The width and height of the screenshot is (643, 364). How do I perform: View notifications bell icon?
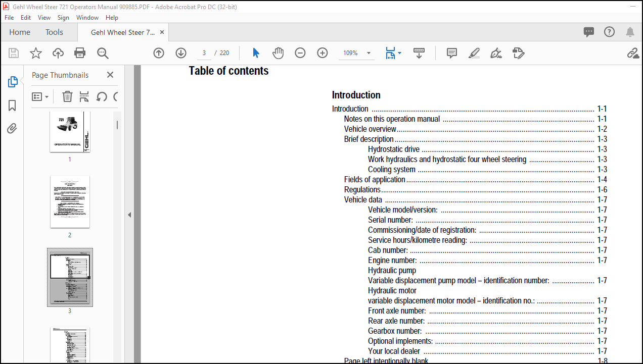[630, 32]
